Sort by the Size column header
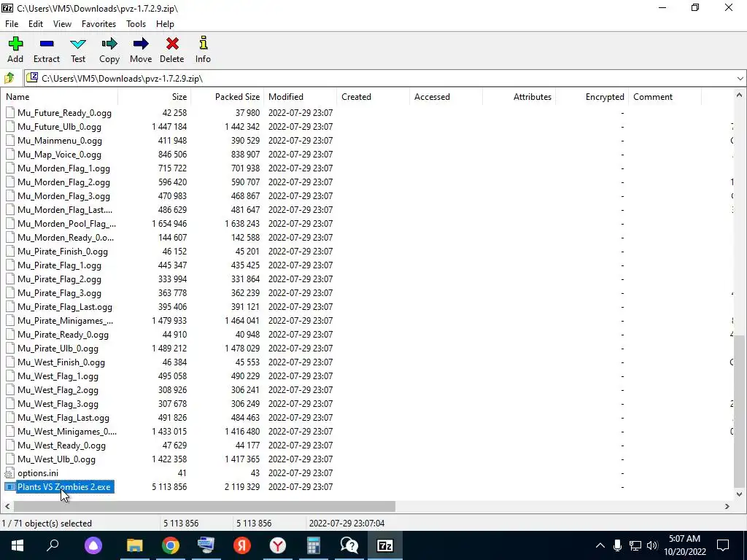This screenshot has width=747, height=560. (x=155, y=97)
